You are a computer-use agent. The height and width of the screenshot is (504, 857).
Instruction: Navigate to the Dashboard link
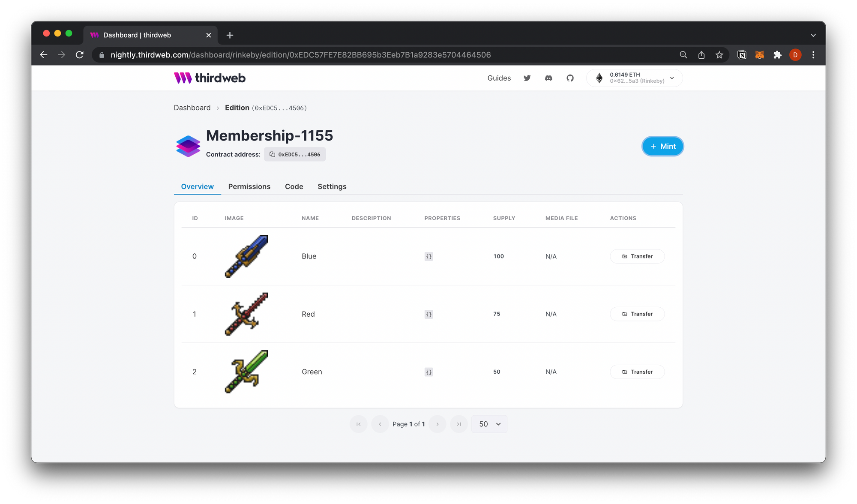[x=192, y=108]
